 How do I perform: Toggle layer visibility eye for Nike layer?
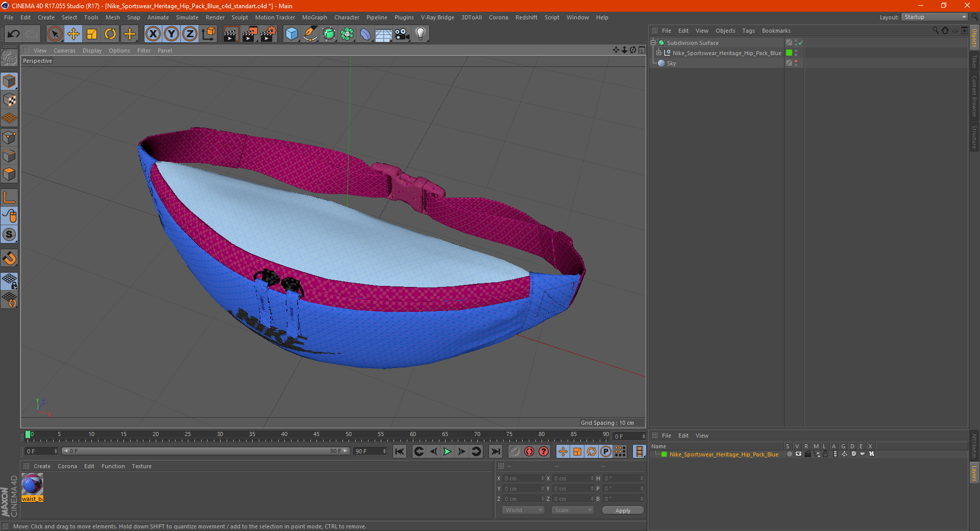(798, 454)
